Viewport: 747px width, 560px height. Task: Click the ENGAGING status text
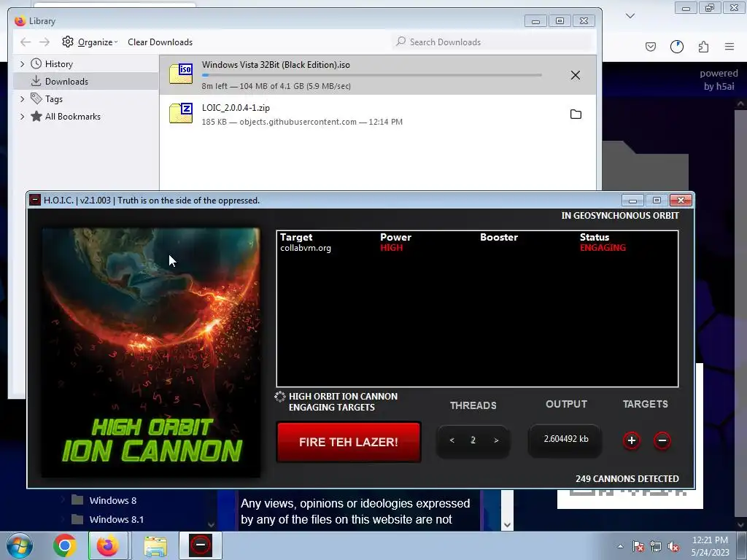click(603, 248)
